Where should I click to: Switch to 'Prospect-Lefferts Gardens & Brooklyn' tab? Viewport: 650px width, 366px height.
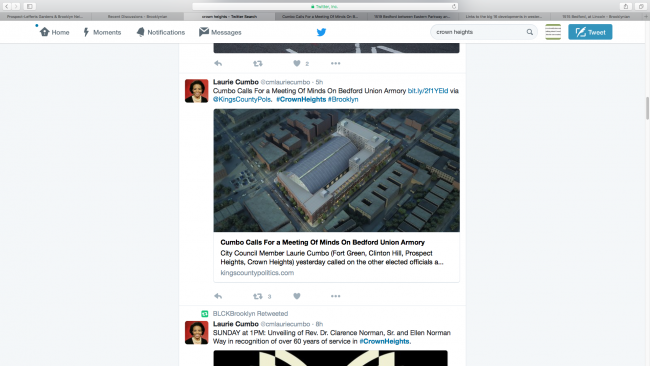pos(46,17)
